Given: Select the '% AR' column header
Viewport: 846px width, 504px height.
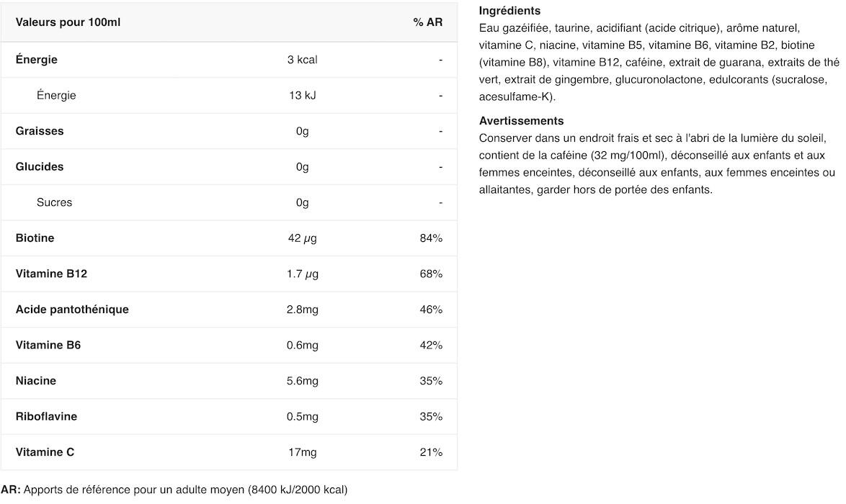Looking at the screenshot, I should pyautogui.click(x=427, y=22).
